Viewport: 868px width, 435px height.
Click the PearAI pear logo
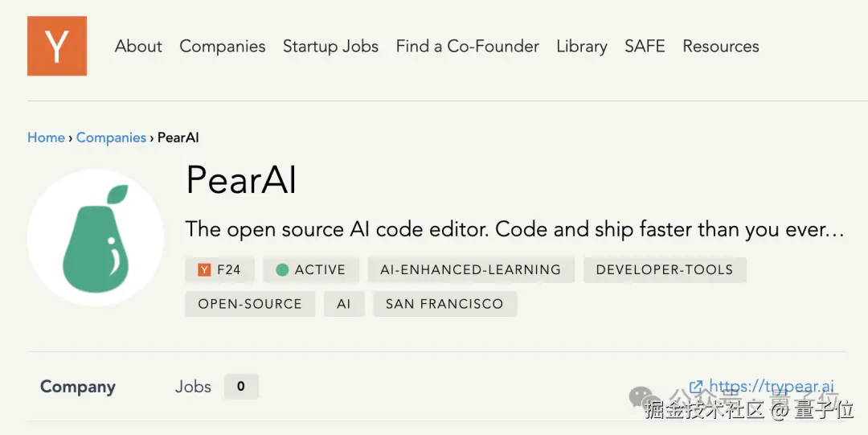96,238
